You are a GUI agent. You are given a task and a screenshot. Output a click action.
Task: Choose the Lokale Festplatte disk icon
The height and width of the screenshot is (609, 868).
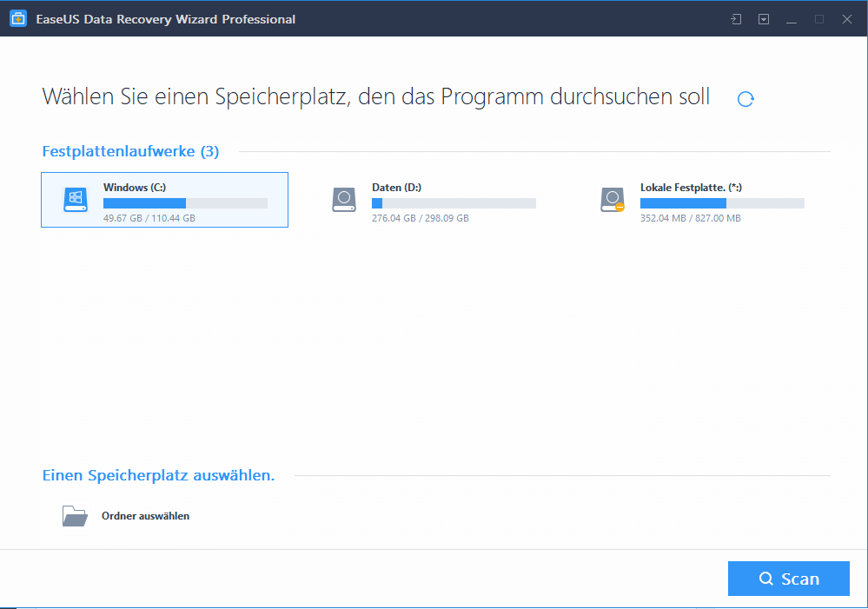(x=613, y=200)
